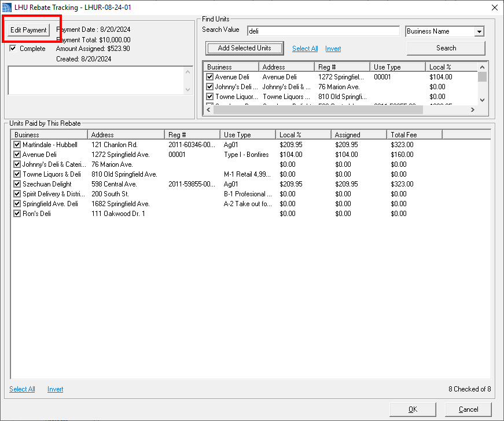
Task: Close the LHU Rebate Tracking dialog
Action: tap(495, 8)
